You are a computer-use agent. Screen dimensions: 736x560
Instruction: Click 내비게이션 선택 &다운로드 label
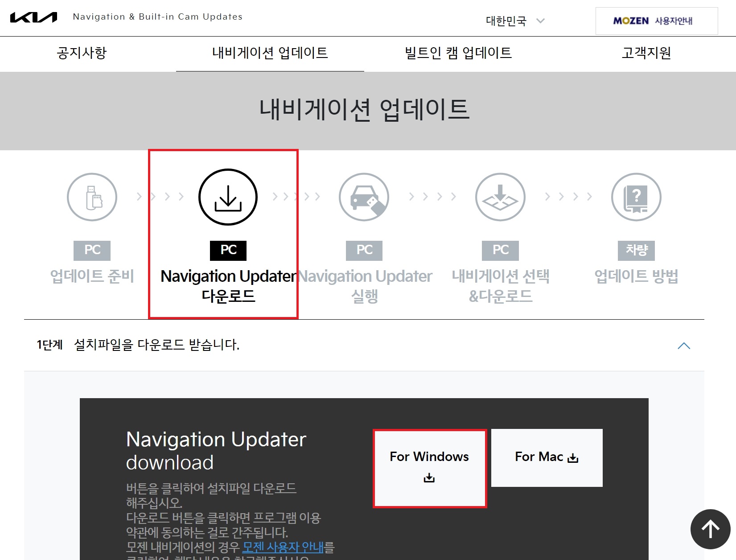501,286
